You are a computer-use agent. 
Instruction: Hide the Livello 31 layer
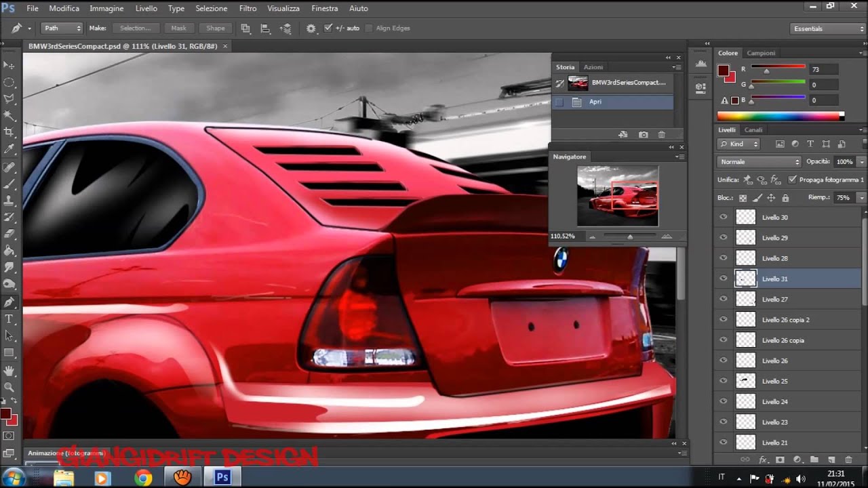click(724, 279)
